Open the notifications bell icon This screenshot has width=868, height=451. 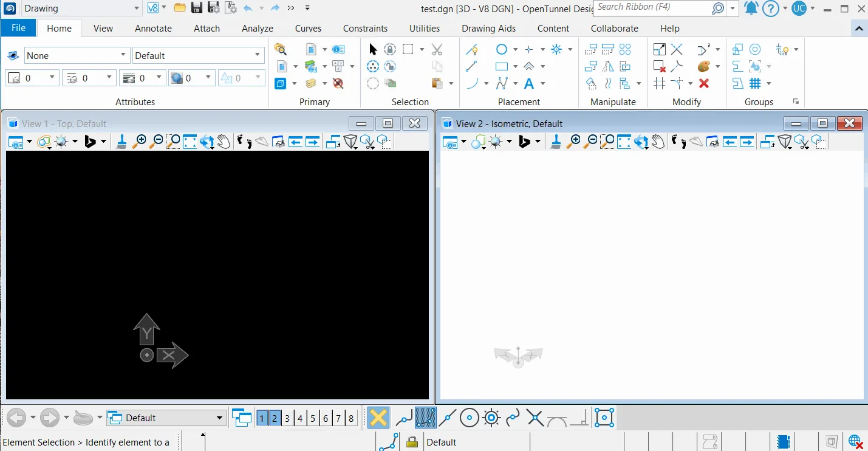coord(751,8)
